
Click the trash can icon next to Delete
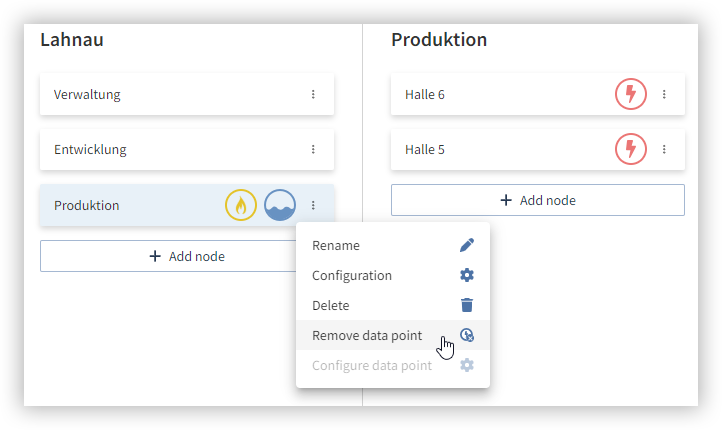pyautogui.click(x=466, y=305)
